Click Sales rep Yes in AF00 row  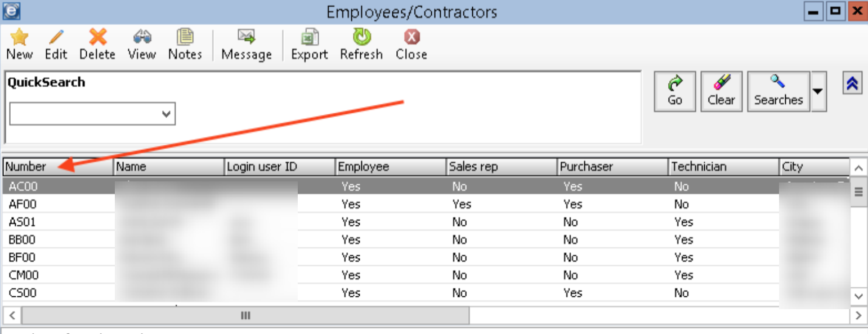click(x=462, y=204)
